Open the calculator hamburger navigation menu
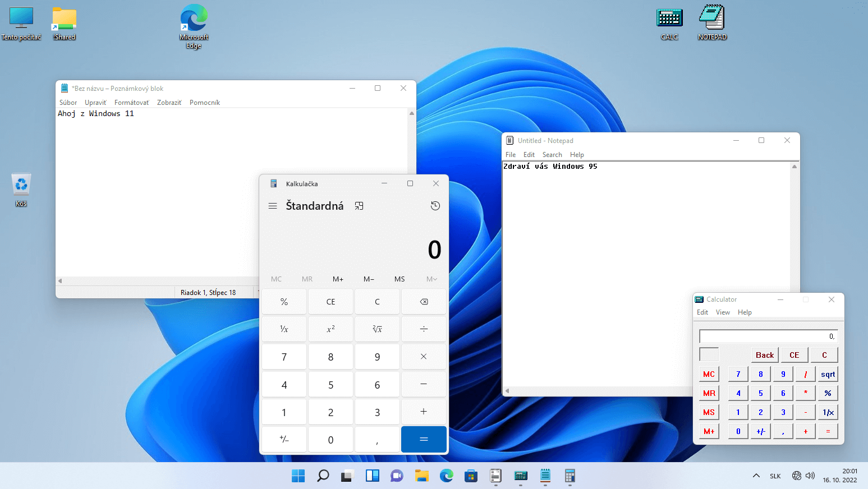Viewport: 868px width, 489px height. point(273,206)
